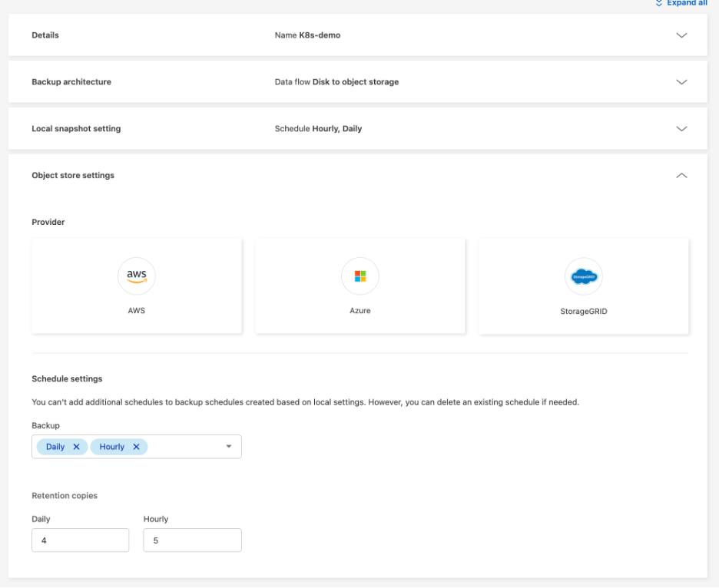Click the Local snapshot setting header title
Screen dimensions: 719x588
(76, 129)
